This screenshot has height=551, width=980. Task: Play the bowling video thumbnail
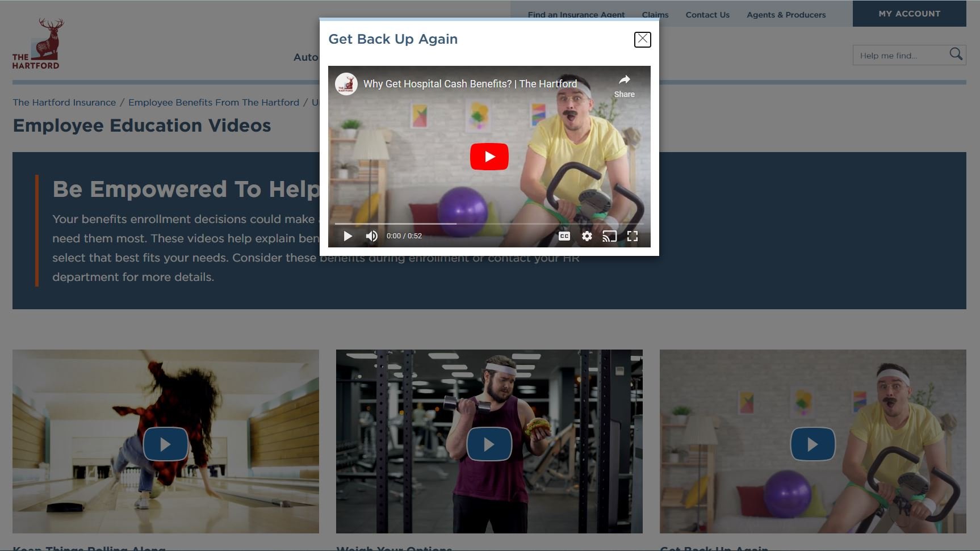click(x=165, y=444)
